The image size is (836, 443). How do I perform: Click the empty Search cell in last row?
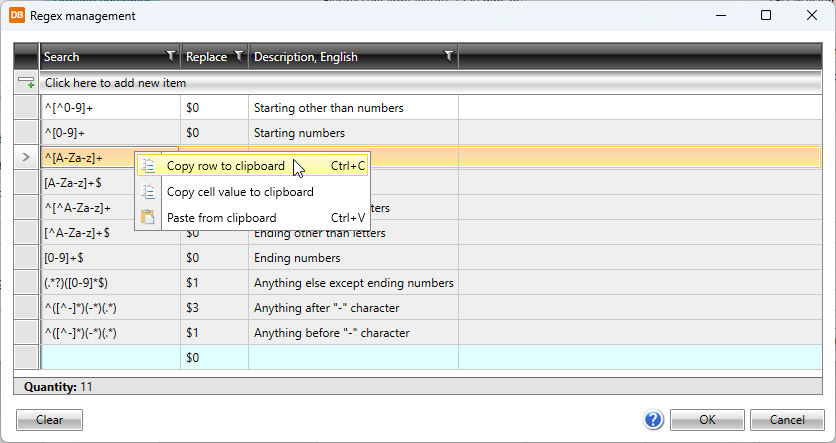[110, 357]
